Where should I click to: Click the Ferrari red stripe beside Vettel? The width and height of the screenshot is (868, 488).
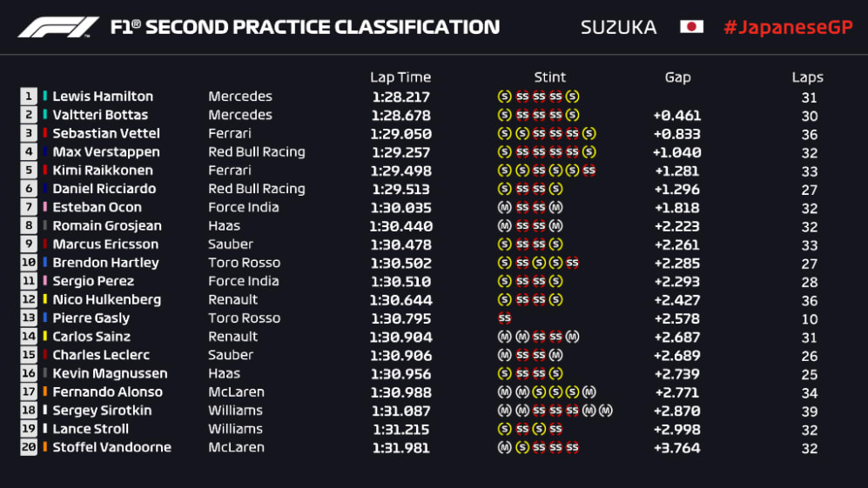click(44, 134)
